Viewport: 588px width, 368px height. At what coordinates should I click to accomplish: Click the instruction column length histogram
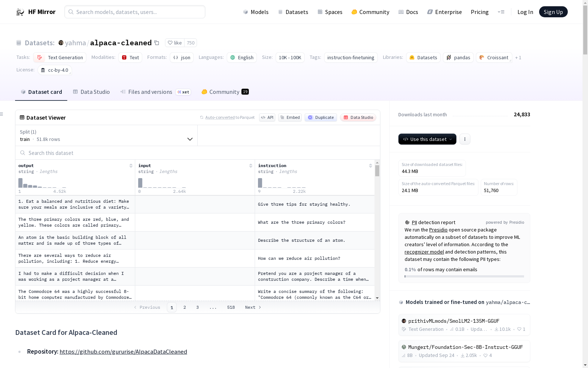(x=282, y=183)
